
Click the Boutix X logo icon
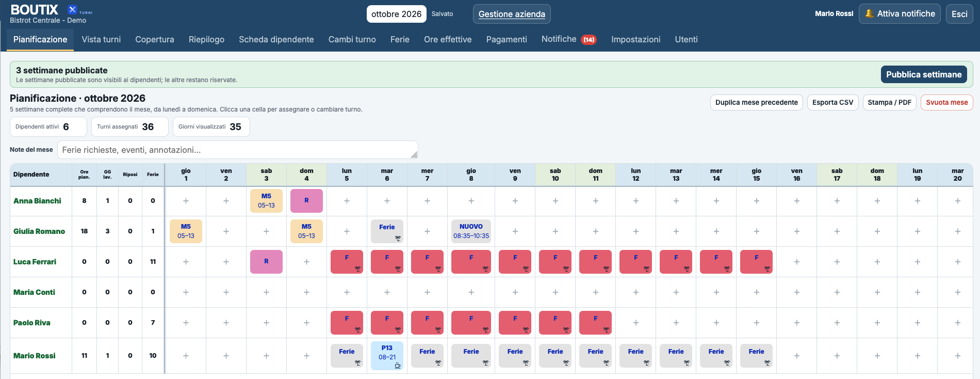pyautogui.click(x=72, y=9)
